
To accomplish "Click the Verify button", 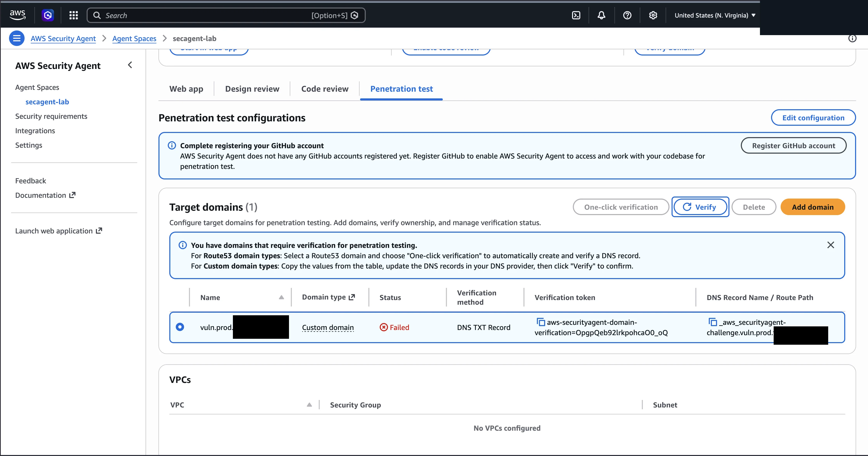I will point(700,207).
